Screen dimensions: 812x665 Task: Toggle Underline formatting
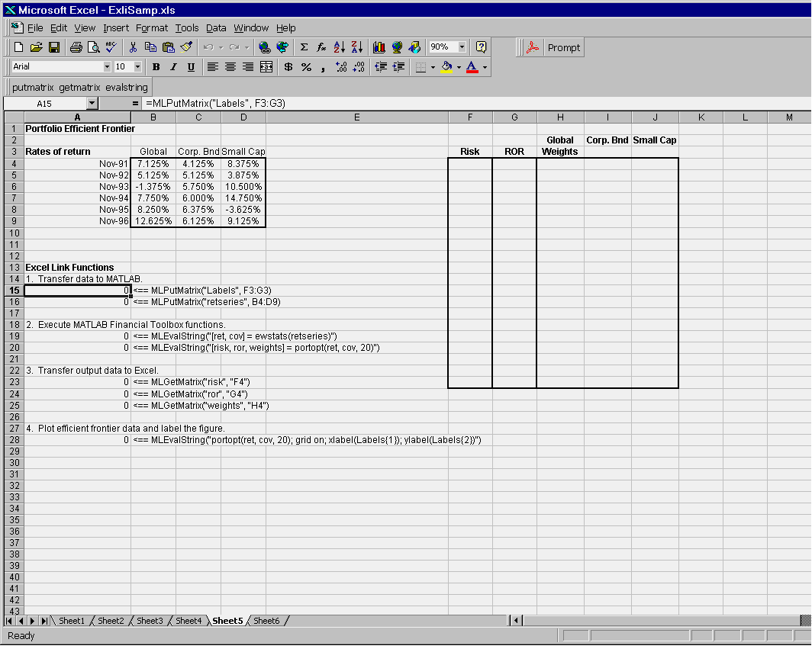[x=191, y=67]
